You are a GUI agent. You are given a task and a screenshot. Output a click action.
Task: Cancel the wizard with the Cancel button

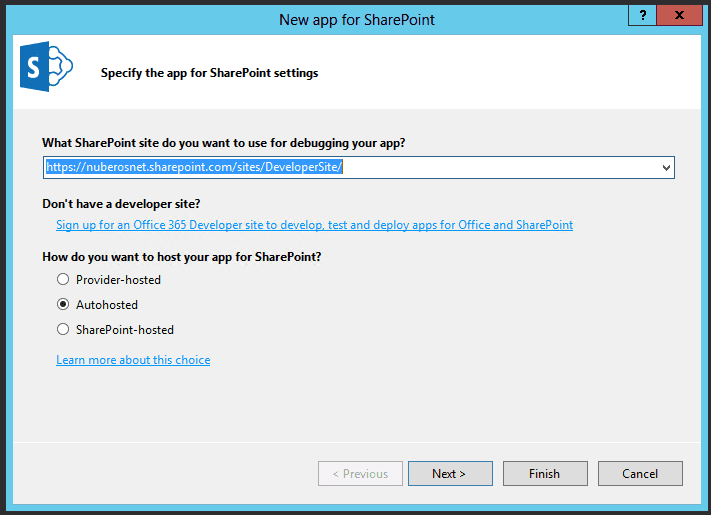point(640,474)
